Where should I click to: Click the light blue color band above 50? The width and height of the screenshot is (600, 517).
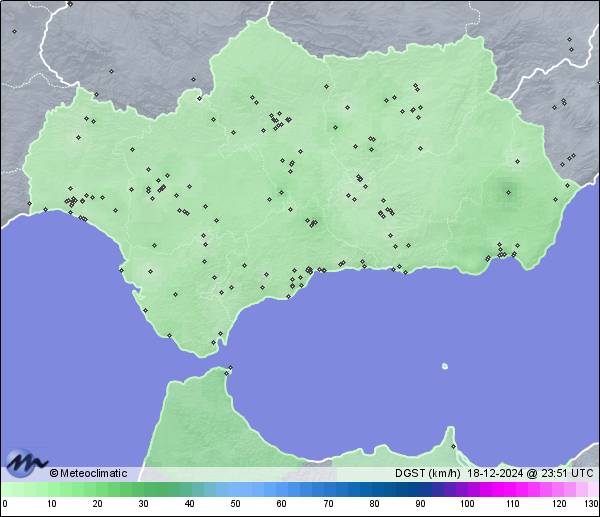tap(236, 489)
